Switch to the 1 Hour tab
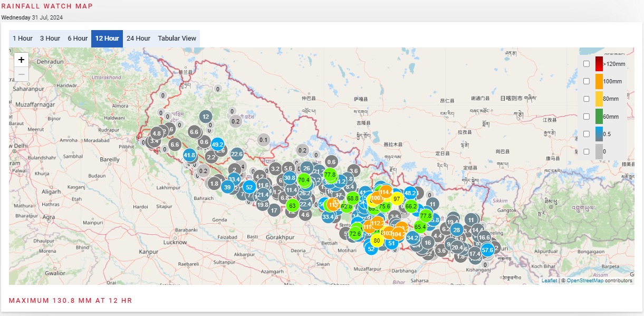The height and width of the screenshot is (316, 644). [x=23, y=39]
